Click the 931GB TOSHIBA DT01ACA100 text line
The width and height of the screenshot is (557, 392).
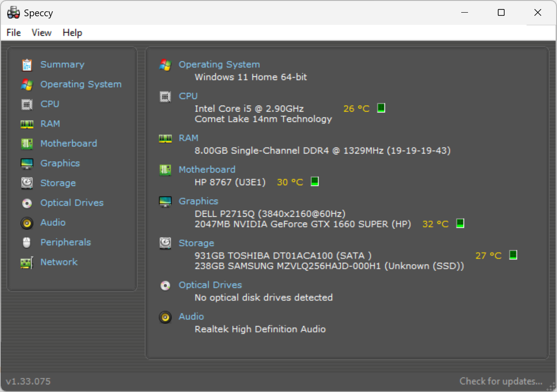tap(283, 256)
